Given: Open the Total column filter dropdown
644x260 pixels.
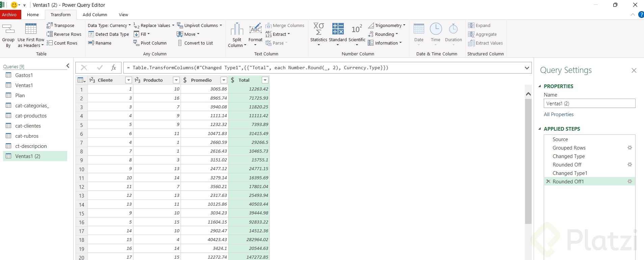Looking at the screenshot, I should click(265, 80).
